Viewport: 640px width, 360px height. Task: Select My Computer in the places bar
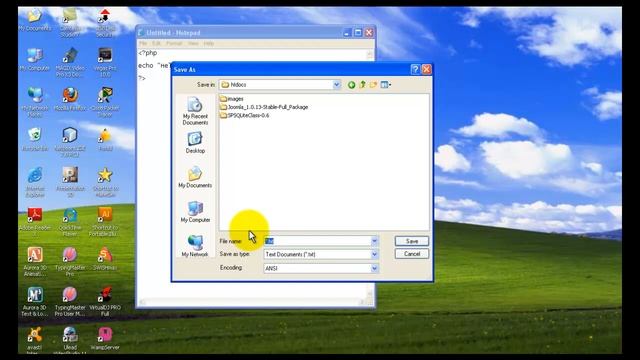(x=195, y=212)
